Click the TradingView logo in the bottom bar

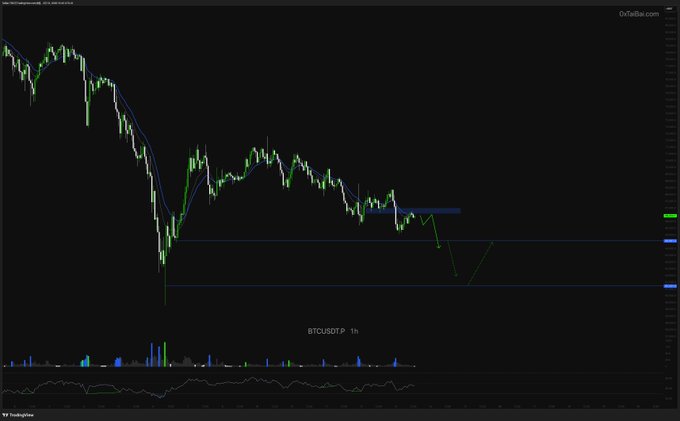[x=18, y=415]
